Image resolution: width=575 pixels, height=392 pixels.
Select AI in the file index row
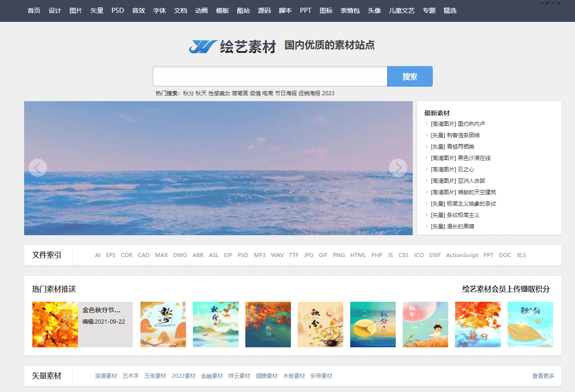pyautogui.click(x=98, y=255)
